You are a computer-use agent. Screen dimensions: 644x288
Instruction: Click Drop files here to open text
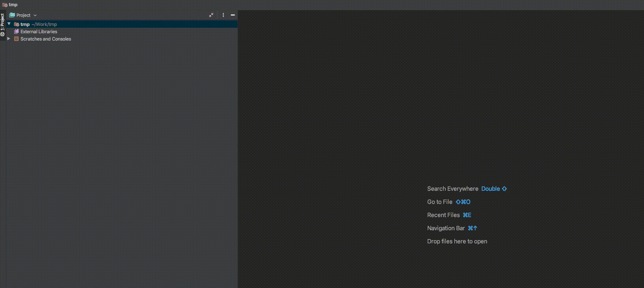pyautogui.click(x=457, y=242)
